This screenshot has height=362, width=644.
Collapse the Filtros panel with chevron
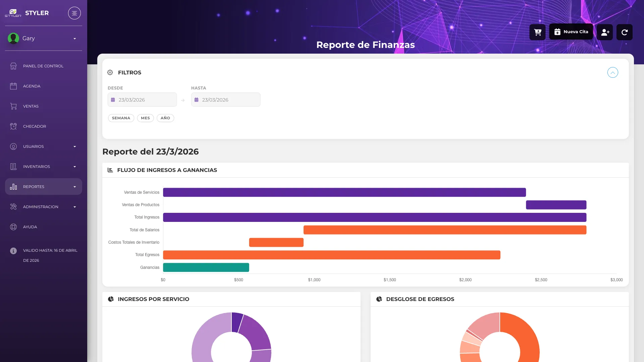pos(613,72)
